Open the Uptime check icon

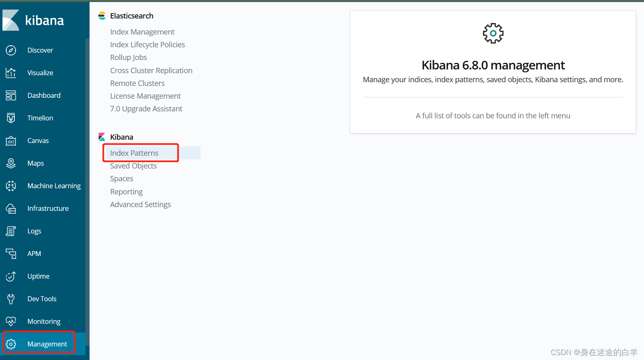coord(11,276)
